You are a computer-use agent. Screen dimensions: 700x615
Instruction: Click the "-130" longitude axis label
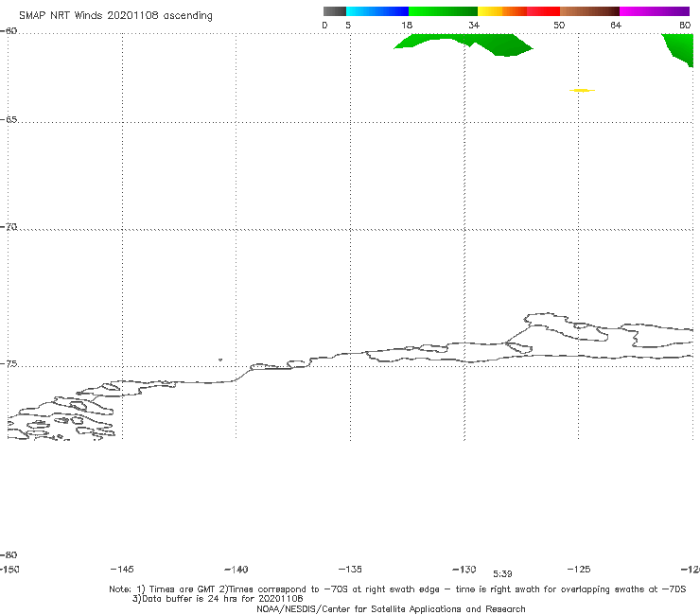464,570
